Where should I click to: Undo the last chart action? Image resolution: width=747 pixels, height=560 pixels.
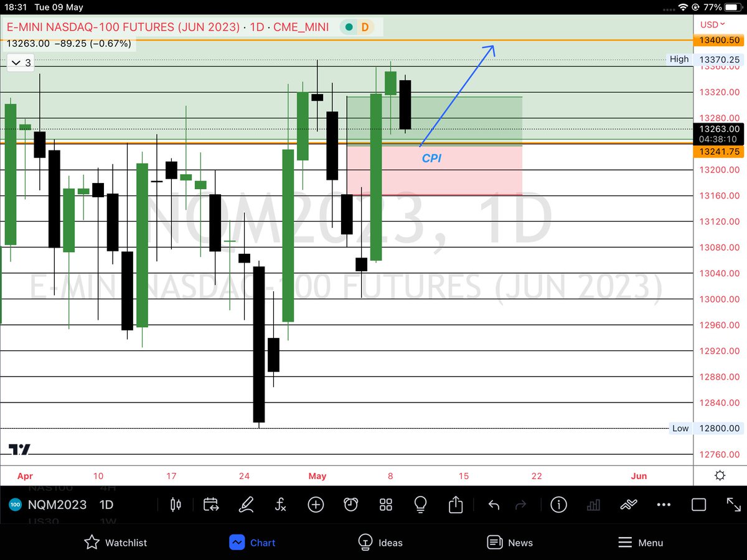click(x=494, y=505)
